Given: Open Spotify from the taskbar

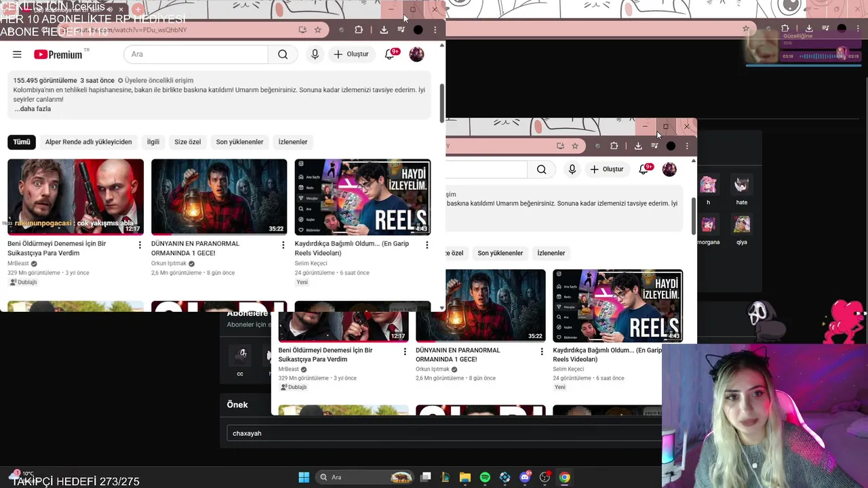Looking at the screenshot, I should pyautogui.click(x=485, y=477).
